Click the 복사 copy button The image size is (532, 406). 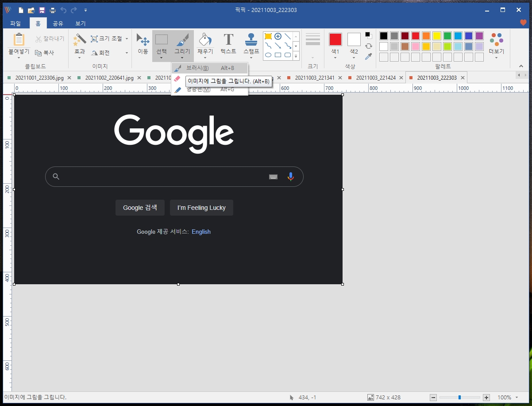pyautogui.click(x=44, y=53)
